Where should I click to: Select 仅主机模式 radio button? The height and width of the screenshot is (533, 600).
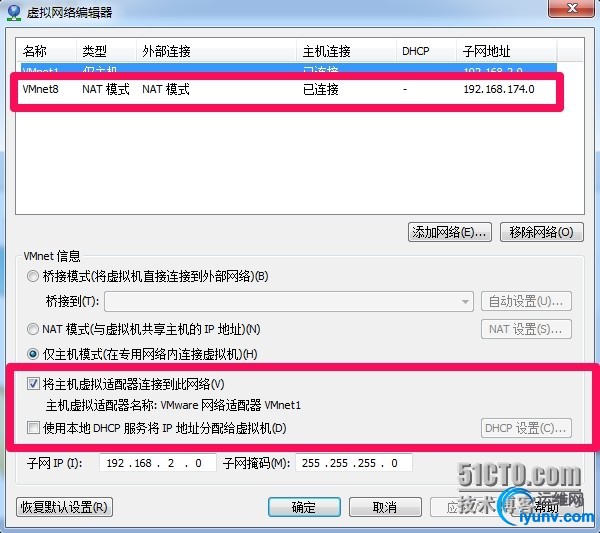[x=33, y=354]
